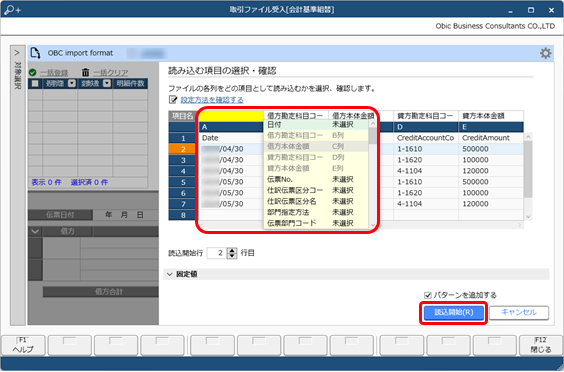Click the column E header cell
Image resolution: width=564 pixels, height=372 pixels.
tap(491, 127)
